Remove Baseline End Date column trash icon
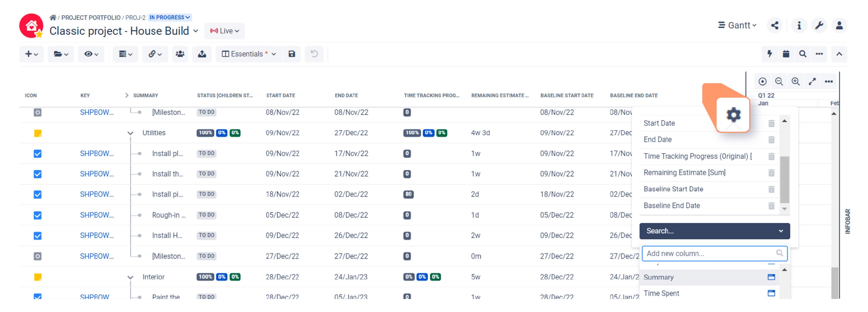The width and height of the screenshot is (868, 312). (771, 206)
